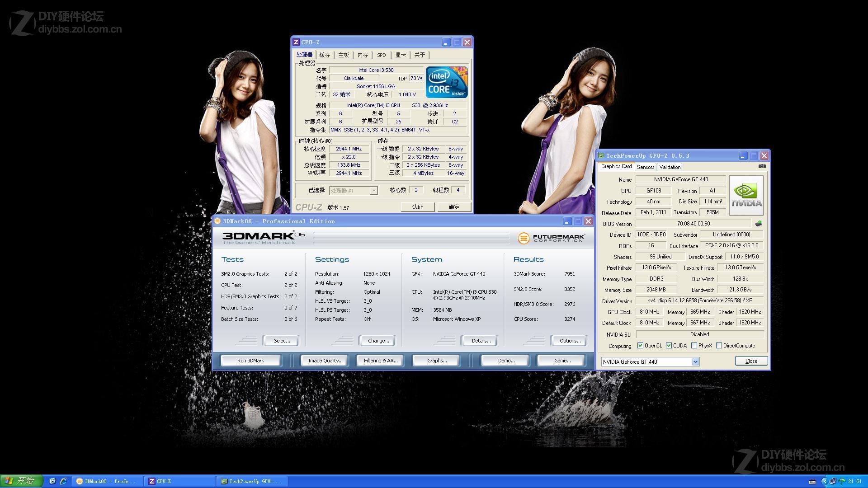Viewport: 868px width, 488px height.
Task: Toggle the PhysX checkbox in GPU-Z
Action: point(694,346)
